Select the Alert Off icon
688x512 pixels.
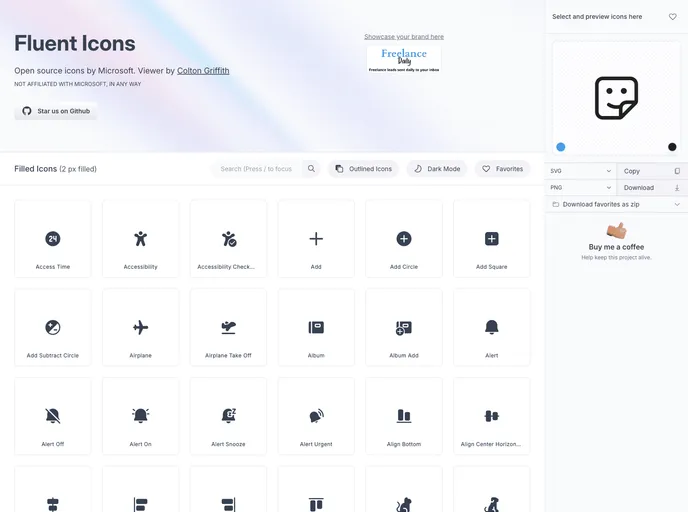(53, 416)
